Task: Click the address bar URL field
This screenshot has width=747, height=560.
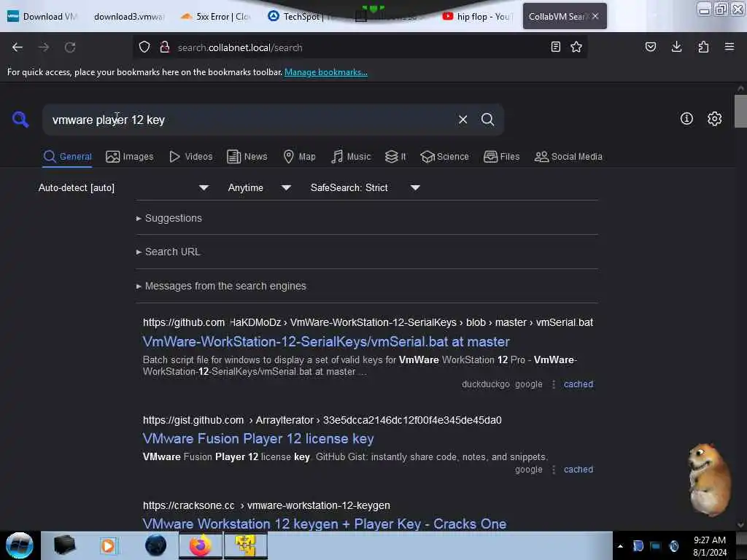Action: [360, 47]
